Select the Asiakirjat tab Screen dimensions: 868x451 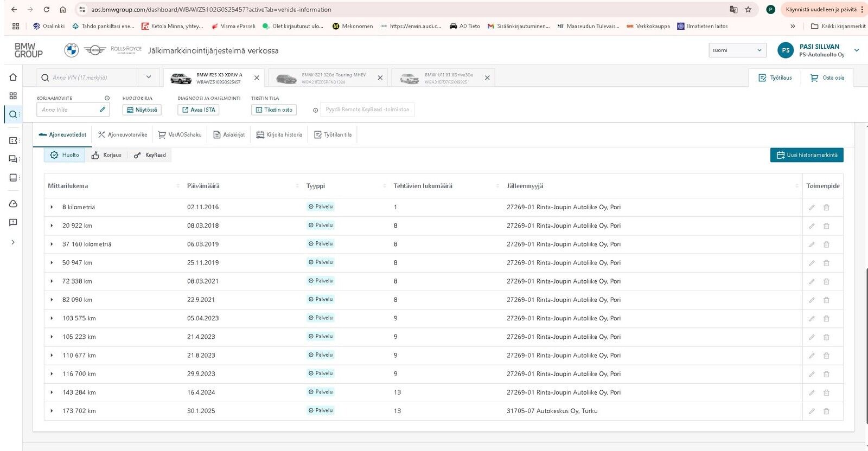[x=229, y=134]
